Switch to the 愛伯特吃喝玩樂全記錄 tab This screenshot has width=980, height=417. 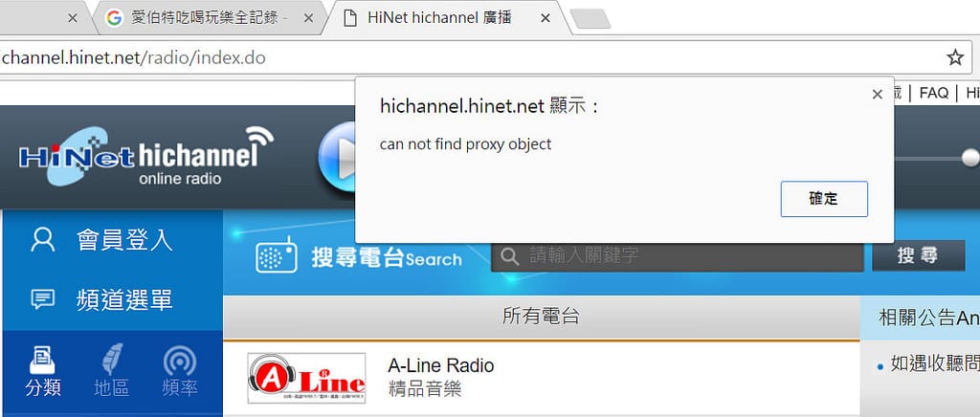point(209,18)
